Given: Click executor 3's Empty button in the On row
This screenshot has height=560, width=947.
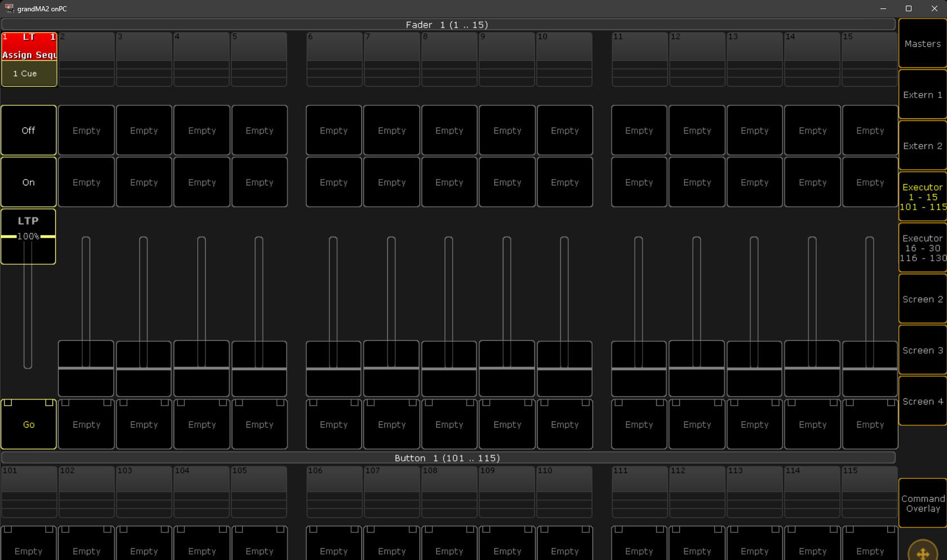Looking at the screenshot, I should pos(144,182).
